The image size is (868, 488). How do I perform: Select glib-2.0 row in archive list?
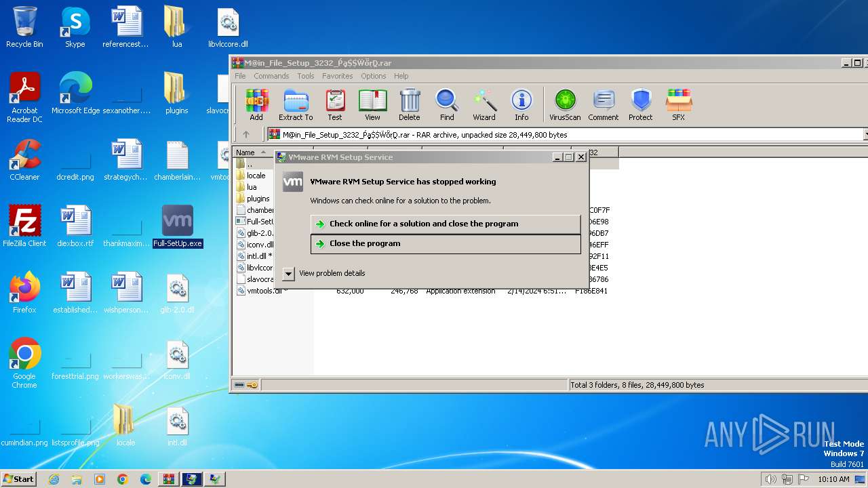click(x=255, y=233)
